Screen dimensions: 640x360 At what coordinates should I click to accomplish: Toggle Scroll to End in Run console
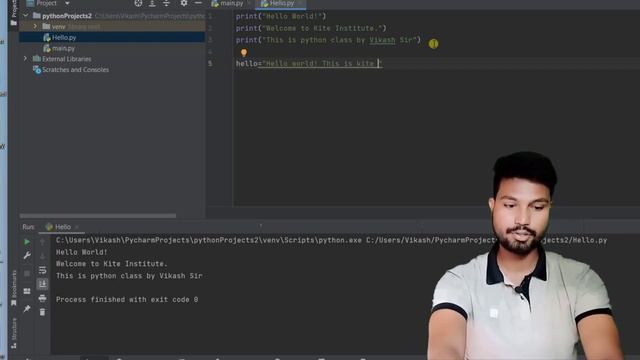42,284
